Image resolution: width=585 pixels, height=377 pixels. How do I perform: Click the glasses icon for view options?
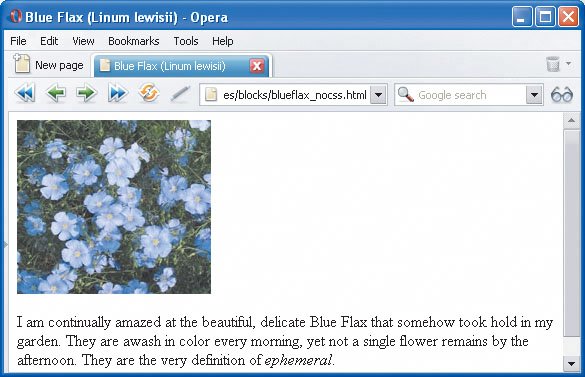point(562,94)
